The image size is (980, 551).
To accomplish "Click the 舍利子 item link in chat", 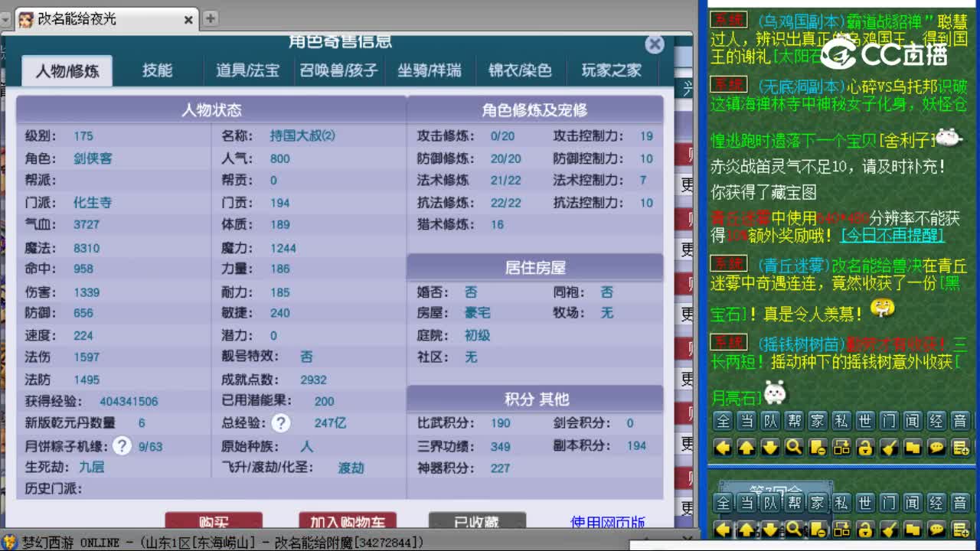I will point(906,140).
